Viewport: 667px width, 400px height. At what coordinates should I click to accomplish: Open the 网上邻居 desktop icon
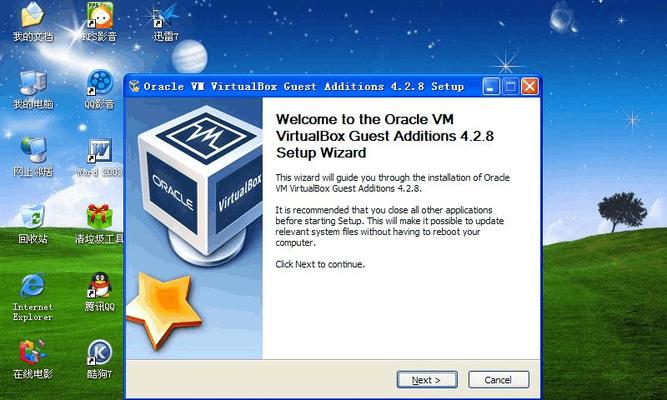[33, 150]
